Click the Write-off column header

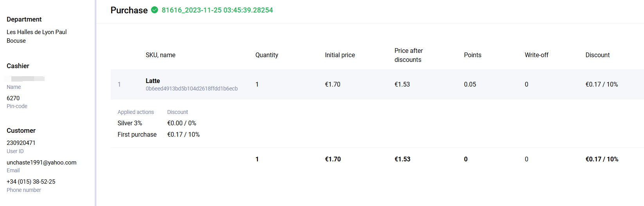pyautogui.click(x=536, y=55)
